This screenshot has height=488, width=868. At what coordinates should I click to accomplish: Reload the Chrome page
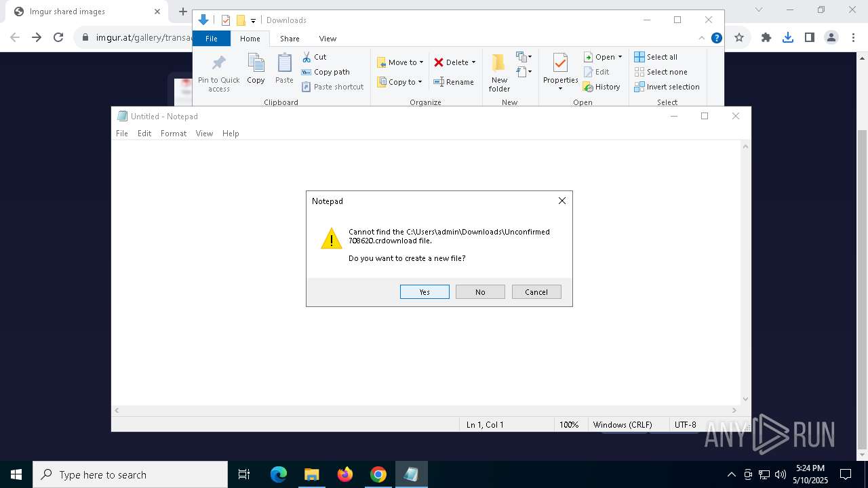pyautogui.click(x=58, y=37)
